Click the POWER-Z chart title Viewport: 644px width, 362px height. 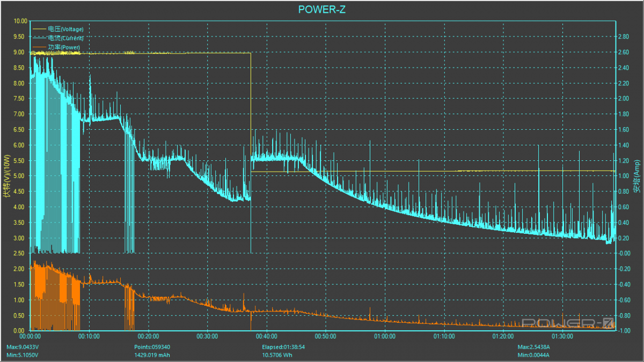[322, 10]
